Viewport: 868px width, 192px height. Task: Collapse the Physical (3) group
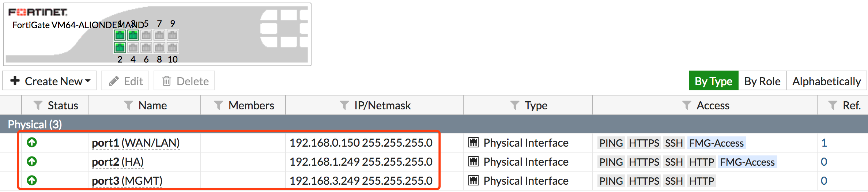point(35,124)
